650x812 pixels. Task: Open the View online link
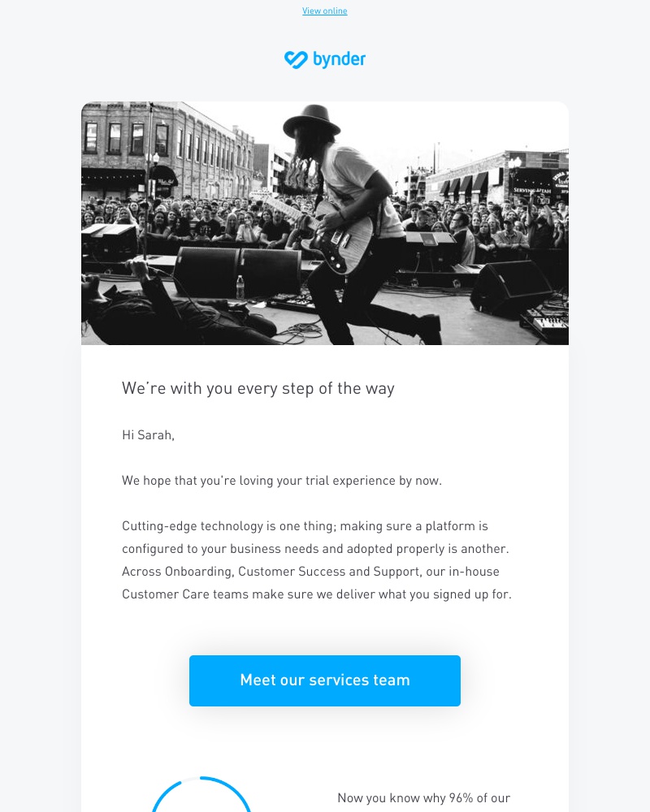(324, 11)
